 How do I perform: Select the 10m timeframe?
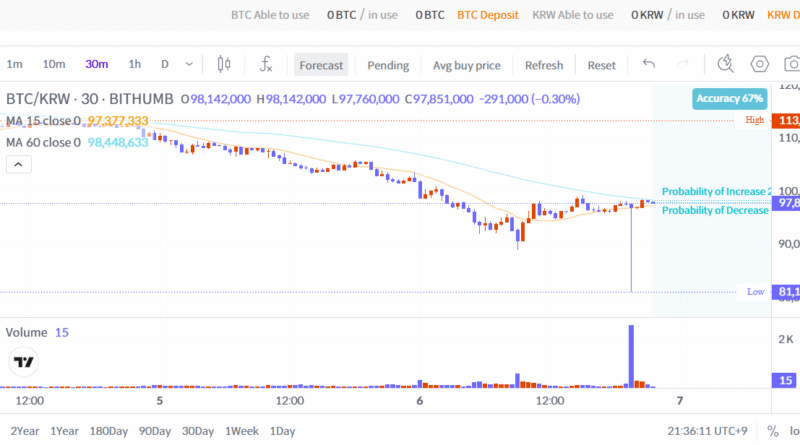pos(54,64)
